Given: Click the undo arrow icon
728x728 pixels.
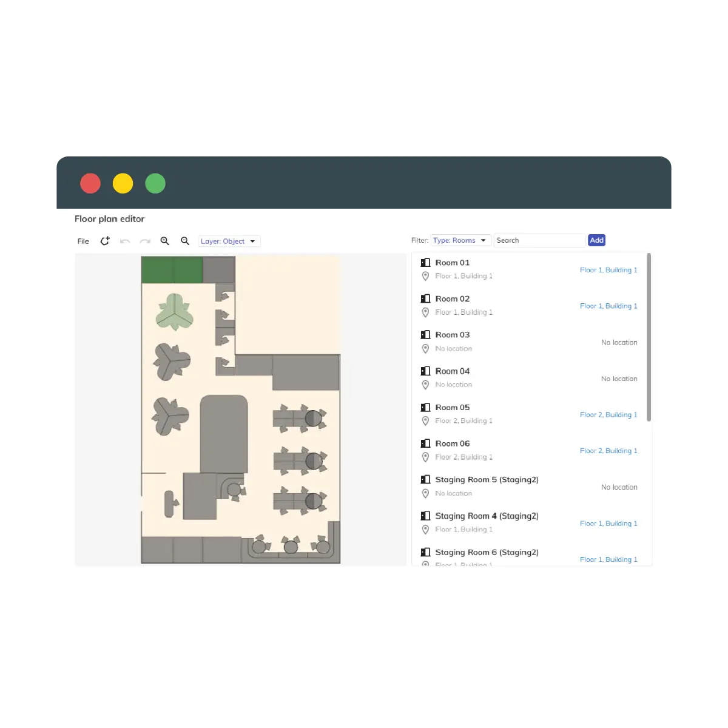Looking at the screenshot, I should click(125, 241).
